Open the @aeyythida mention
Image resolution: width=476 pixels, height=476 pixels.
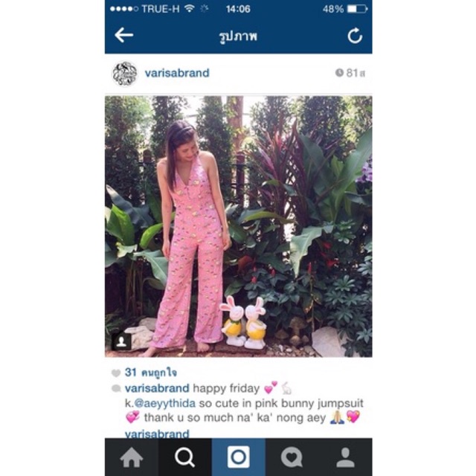click(x=165, y=403)
